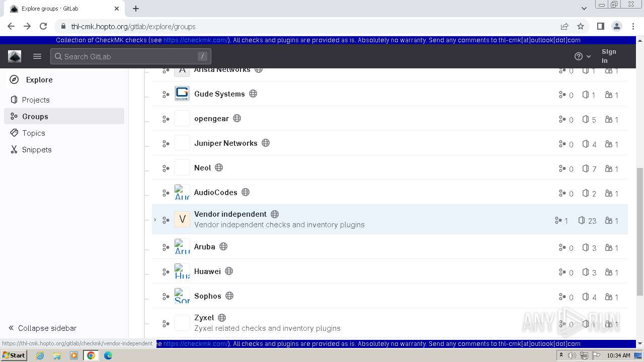The height and width of the screenshot is (362, 644).
Task: Click the Vendor independent V avatar
Action: pyautogui.click(x=182, y=220)
